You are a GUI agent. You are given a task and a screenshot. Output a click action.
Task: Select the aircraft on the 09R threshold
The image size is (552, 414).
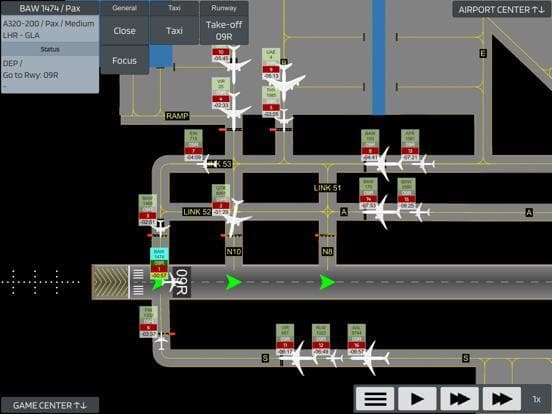(172, 282)
